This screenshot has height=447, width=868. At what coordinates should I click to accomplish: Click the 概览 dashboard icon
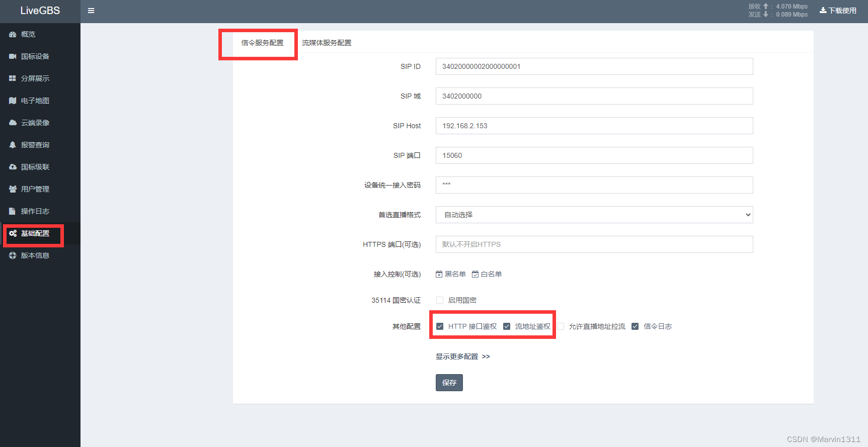[x=13, y=34]
